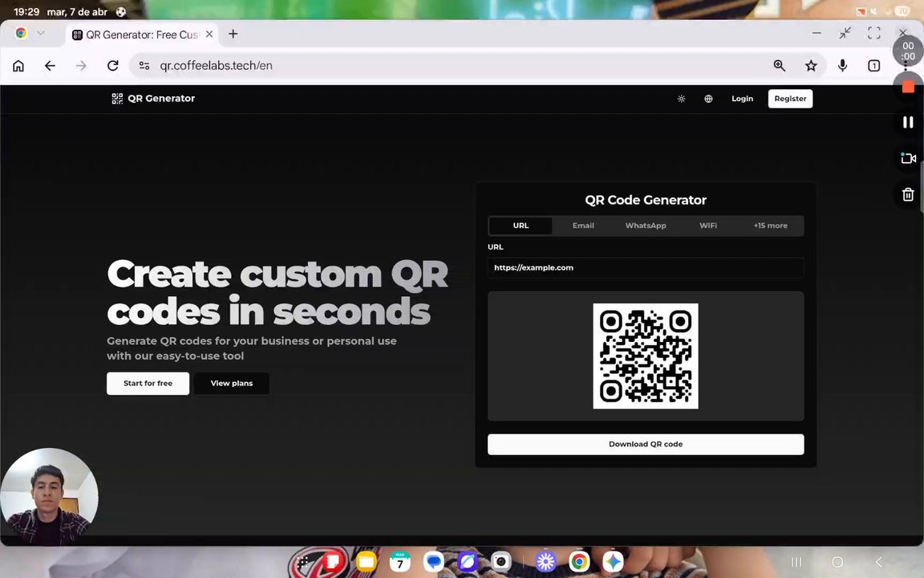This screenshot has height=578, width=924.
Task: Click the https://example.com URL input field
Action: click(x=646, y=268)
